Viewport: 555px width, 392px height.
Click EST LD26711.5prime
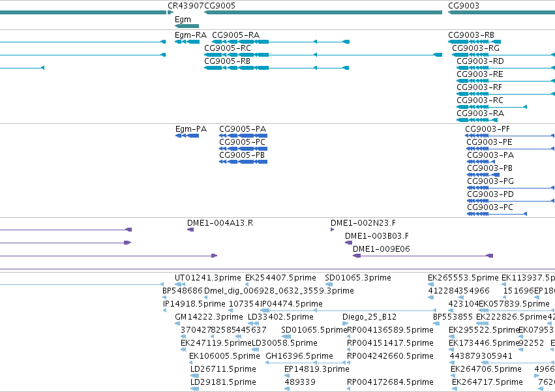194,376
